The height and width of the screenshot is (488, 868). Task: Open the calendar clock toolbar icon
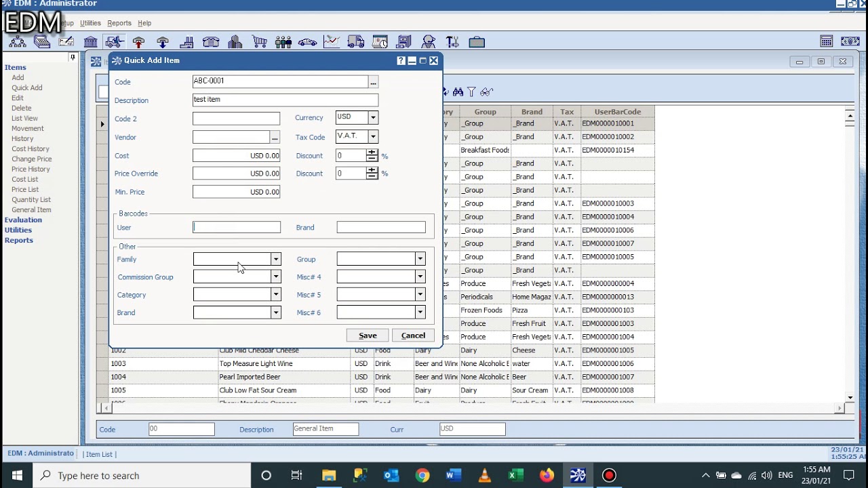click(x=380, y=42)
